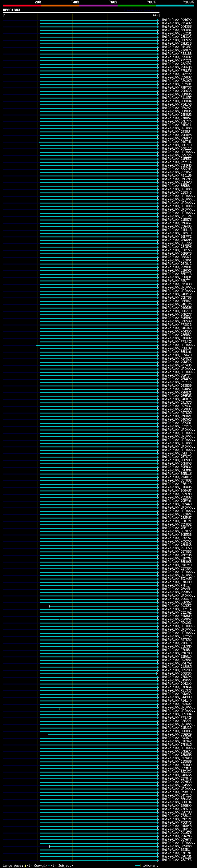This screenshot has width=197, height=868.
Task: Open the UniRef100_Q7Z1I4 entry
Action: 176,609
